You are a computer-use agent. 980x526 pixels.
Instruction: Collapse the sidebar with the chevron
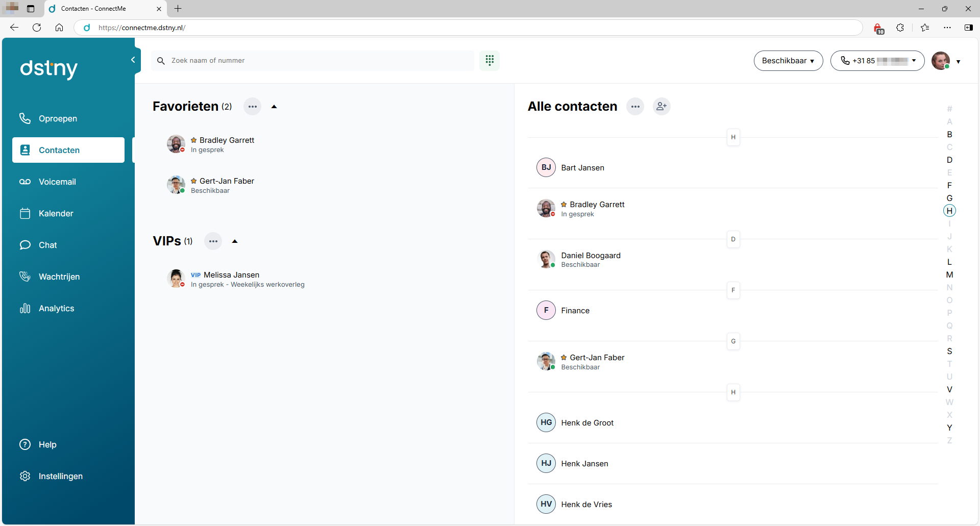click(133, 60)
